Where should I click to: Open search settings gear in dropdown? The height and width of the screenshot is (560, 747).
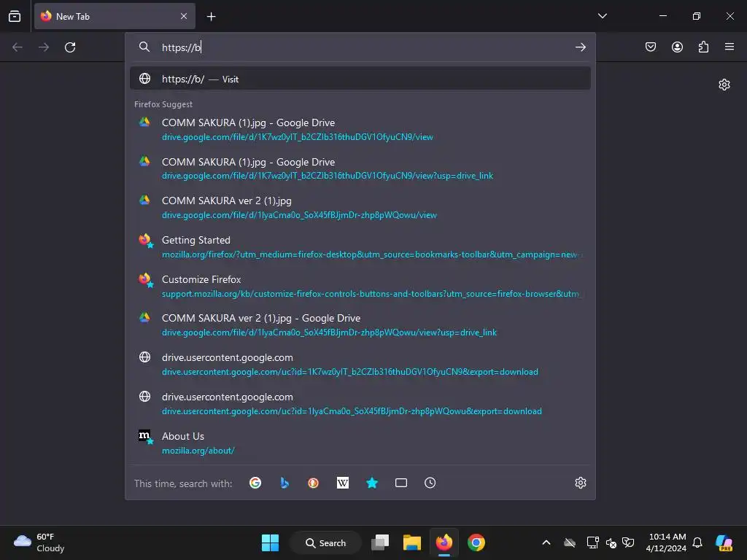[x=580, y=483]
